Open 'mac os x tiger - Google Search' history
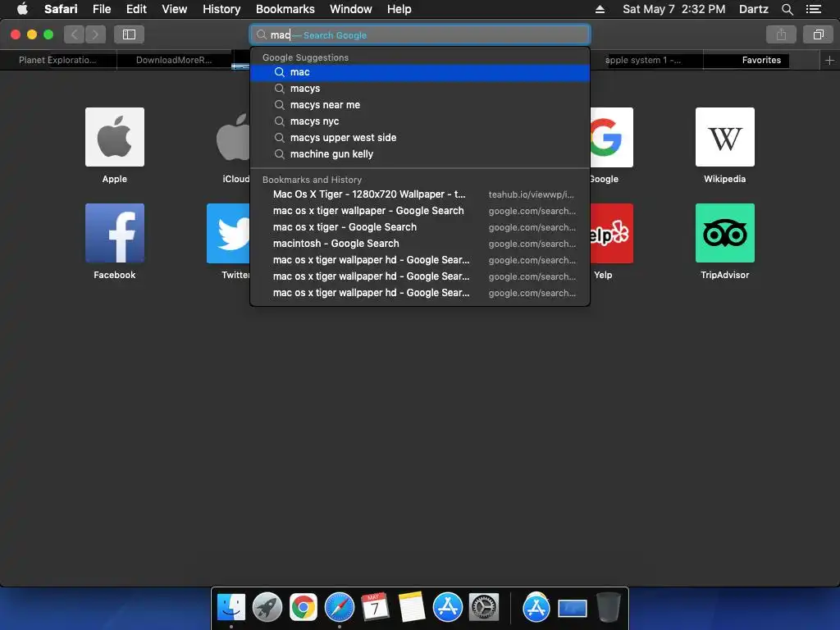The width and height of the screenshot is (840, 630). coord(420,227)
